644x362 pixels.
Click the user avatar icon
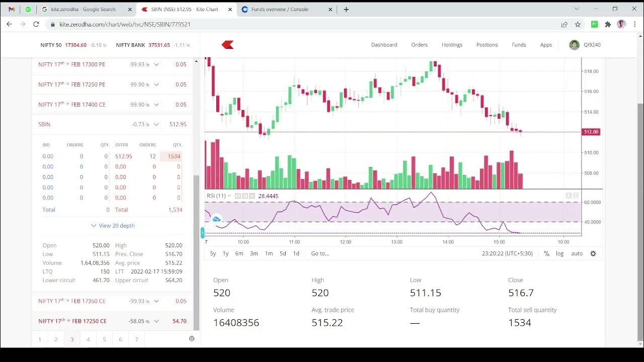click(574, 45)
